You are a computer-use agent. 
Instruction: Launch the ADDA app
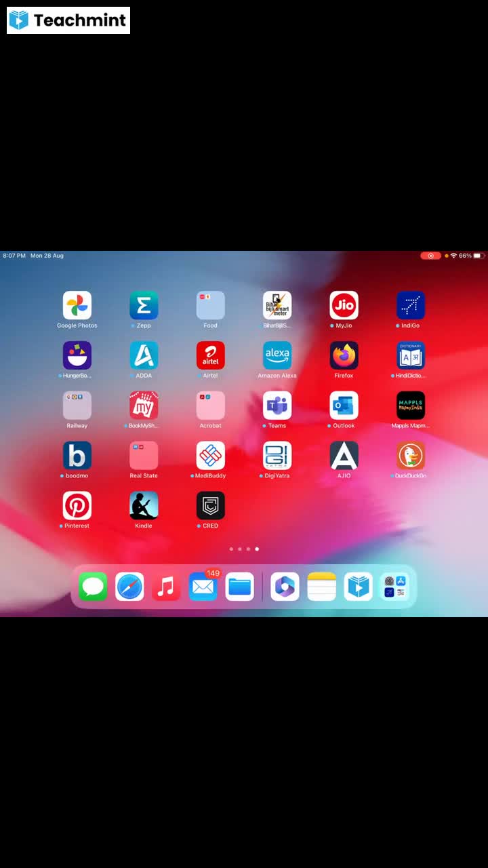click(144, 355)
